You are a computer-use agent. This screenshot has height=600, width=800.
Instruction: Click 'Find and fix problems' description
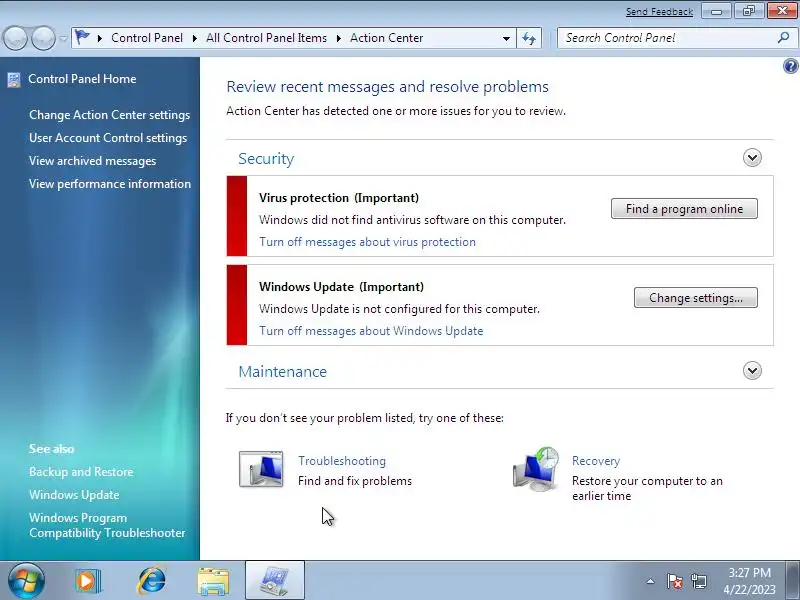coord(355,481)
